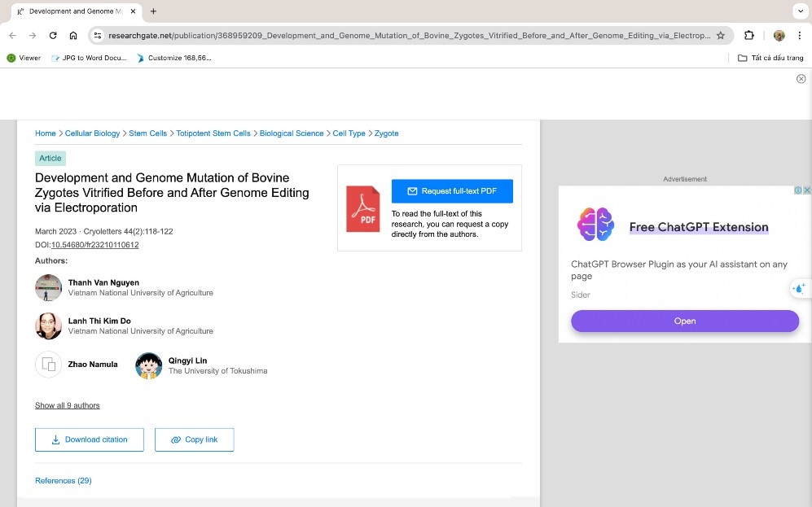Click the Request full-text PDF button
The height and width of the screenshot is (507, 812).
click(x=452, y=191)
